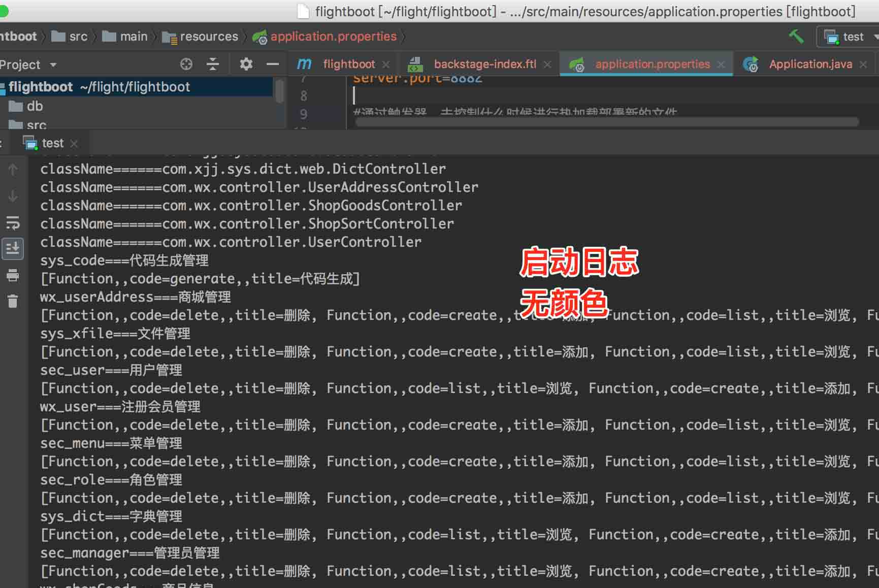Viewport: 879px width, 588px height.
Task: Toggle scroll to end in console
Action: point(13,249)
